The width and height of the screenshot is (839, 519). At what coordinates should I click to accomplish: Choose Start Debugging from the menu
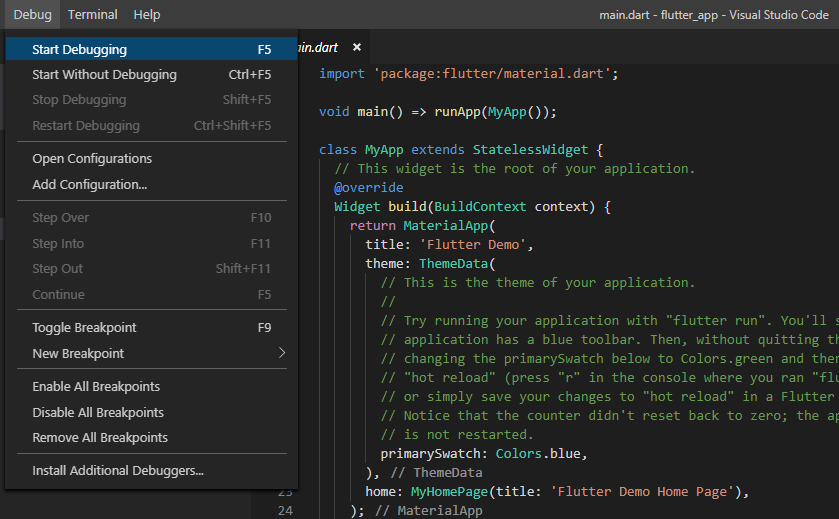point(151,49)
